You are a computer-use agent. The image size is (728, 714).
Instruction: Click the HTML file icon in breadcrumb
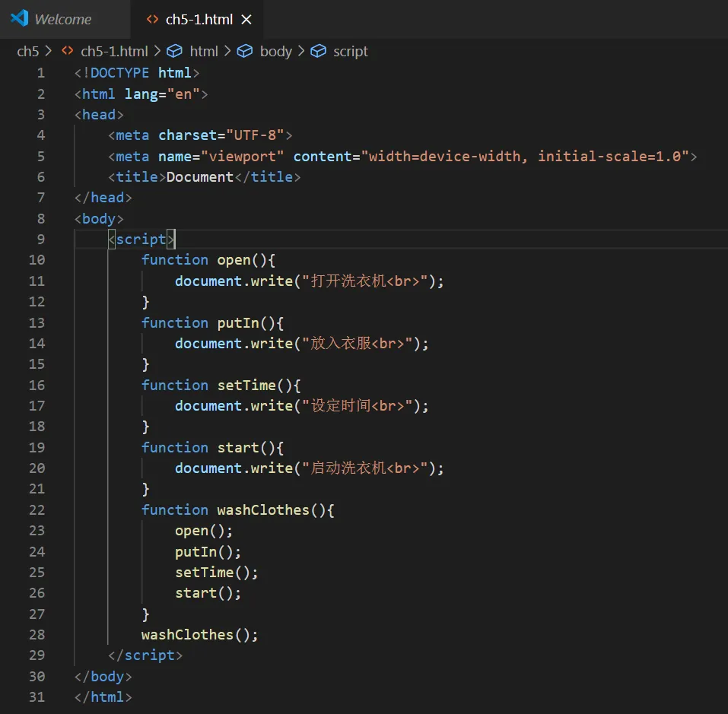[67, 51]
